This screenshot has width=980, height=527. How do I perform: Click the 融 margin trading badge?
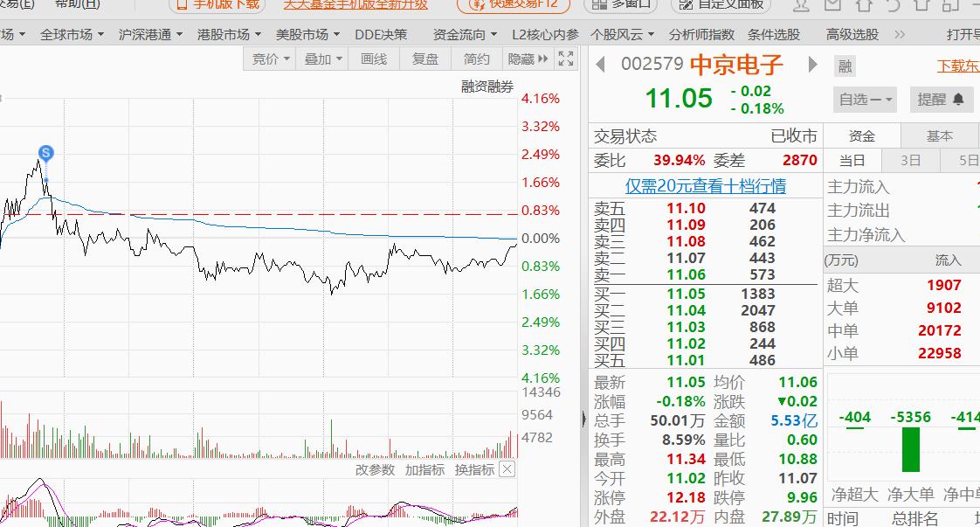coord(845,66)
